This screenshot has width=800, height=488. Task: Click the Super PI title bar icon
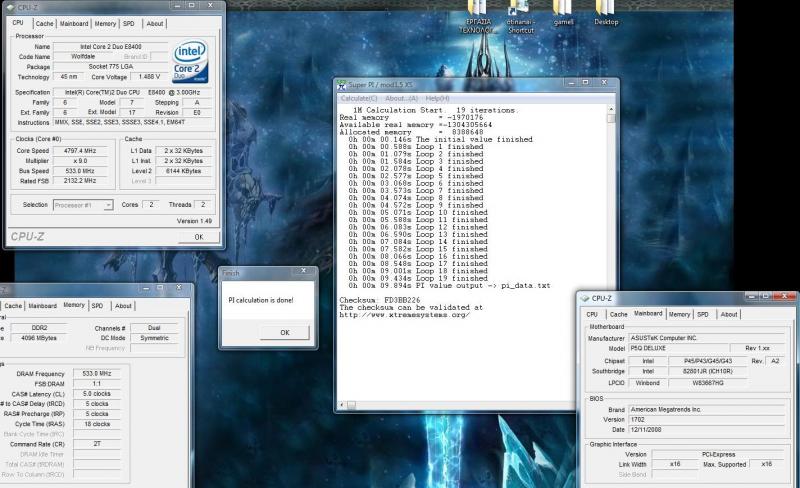click(343, 86)
